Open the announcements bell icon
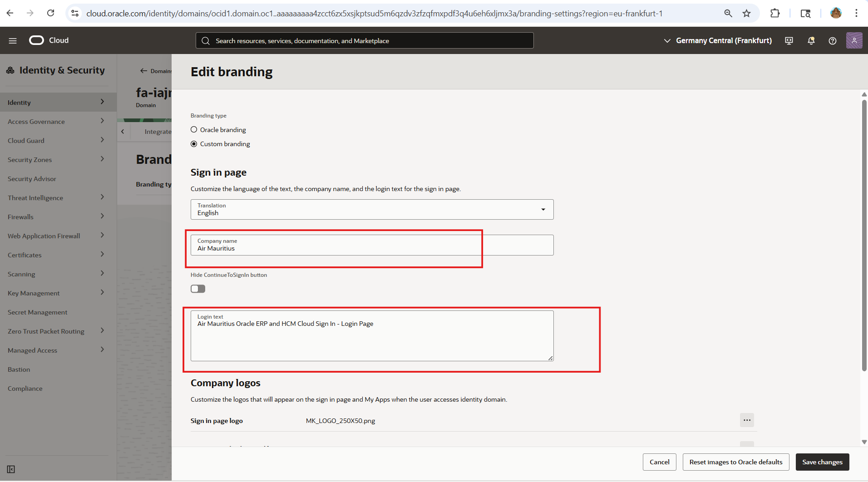Viewport: 868px width, 482px height. (811, 41)
